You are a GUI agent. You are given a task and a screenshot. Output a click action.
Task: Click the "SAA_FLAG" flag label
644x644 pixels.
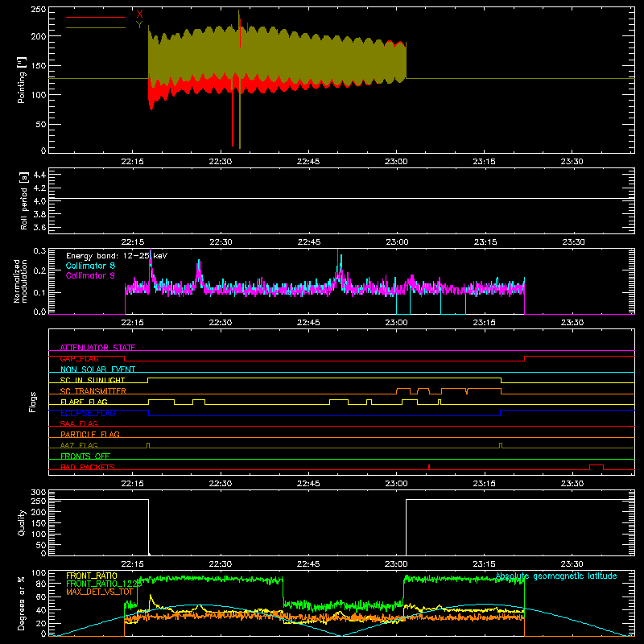coord(79,423)
